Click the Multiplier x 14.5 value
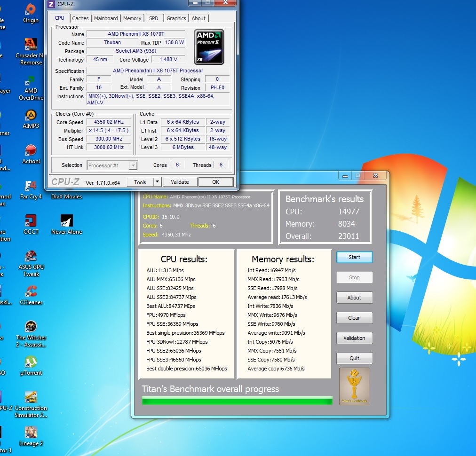Viewport: 476px width, 456px height. click(x=109, y=131)
